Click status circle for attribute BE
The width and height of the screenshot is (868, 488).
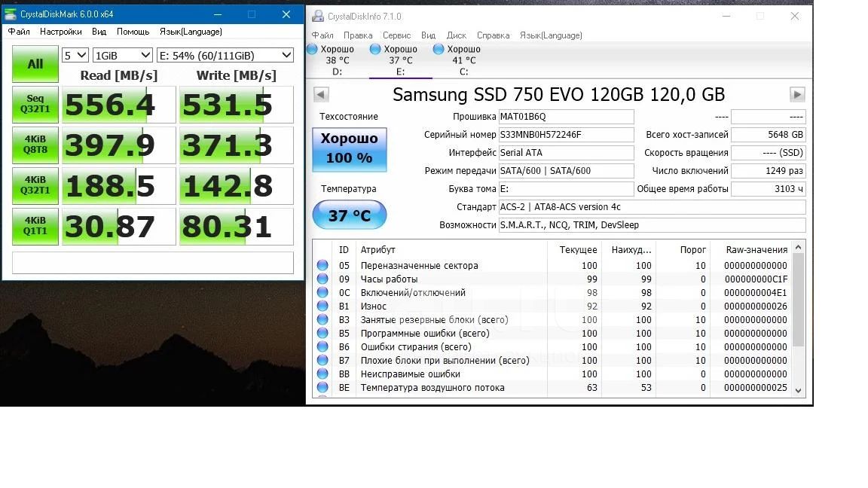(322, 387)
